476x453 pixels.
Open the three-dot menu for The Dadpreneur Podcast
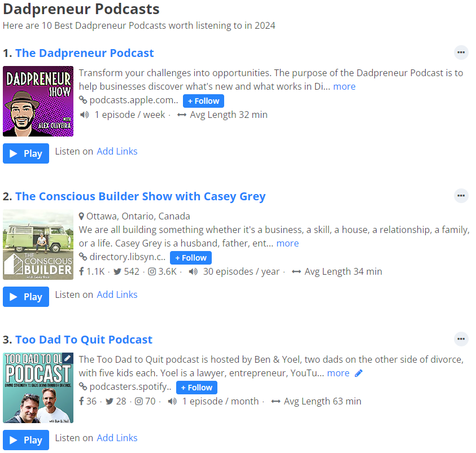click(461, 52)
